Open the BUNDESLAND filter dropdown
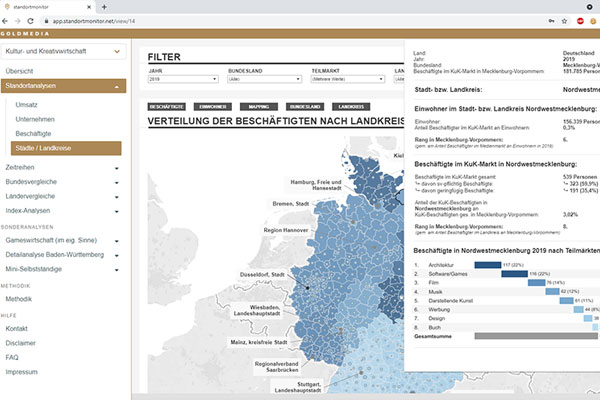The width and height of the screenshot is (600, 400). [264, 79]
